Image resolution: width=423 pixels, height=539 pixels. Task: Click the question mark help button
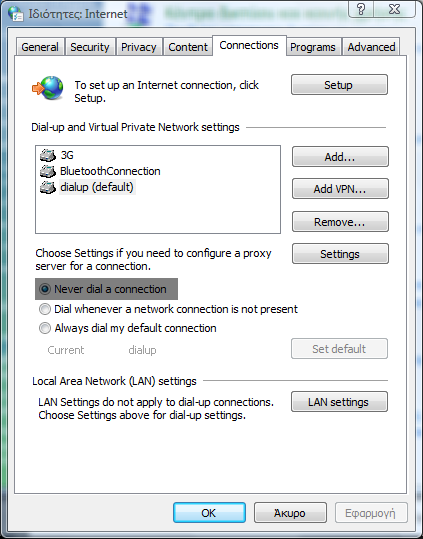click(361, 9)
